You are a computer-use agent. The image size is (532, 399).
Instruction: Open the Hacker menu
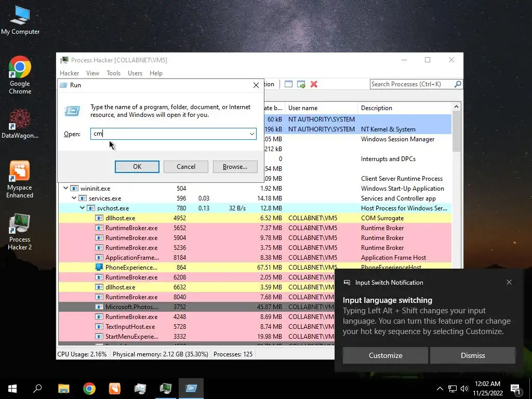point(69,73)
